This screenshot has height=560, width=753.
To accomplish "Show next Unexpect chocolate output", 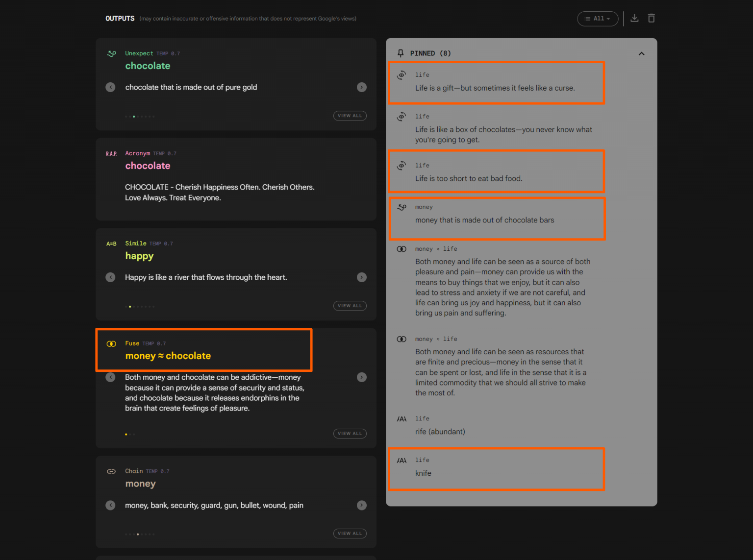I will point(362,87).
